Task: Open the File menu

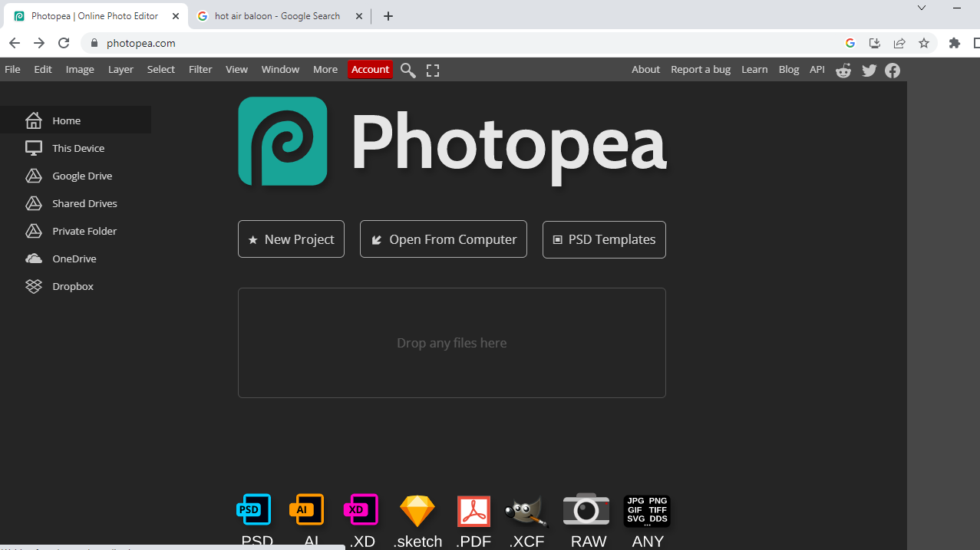Action: 12,69
